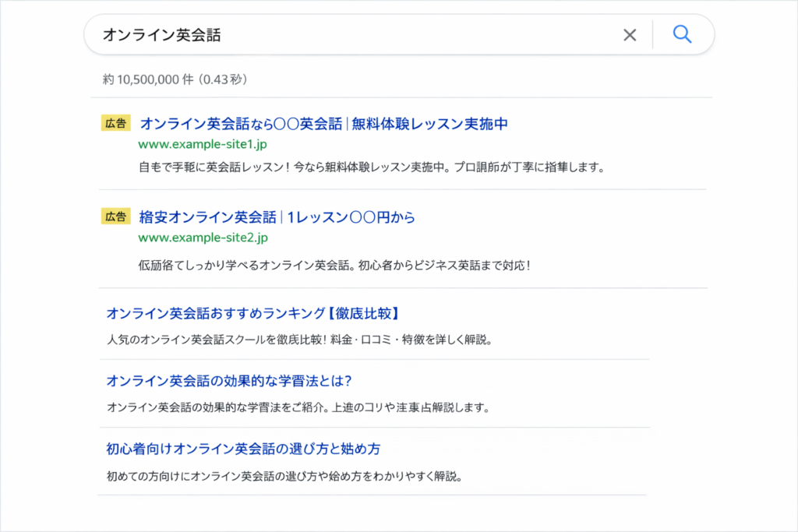Click the snippet about 学習法をご紹介

pyautogui.click(x=297, y=407)
